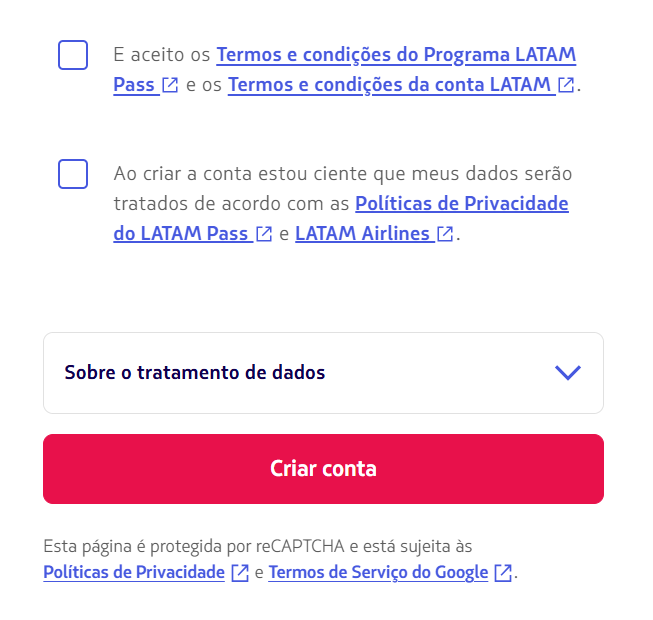
Task: Click external-link icon after Termos de Serviço do Google
Action: click(x=503, y=573)
